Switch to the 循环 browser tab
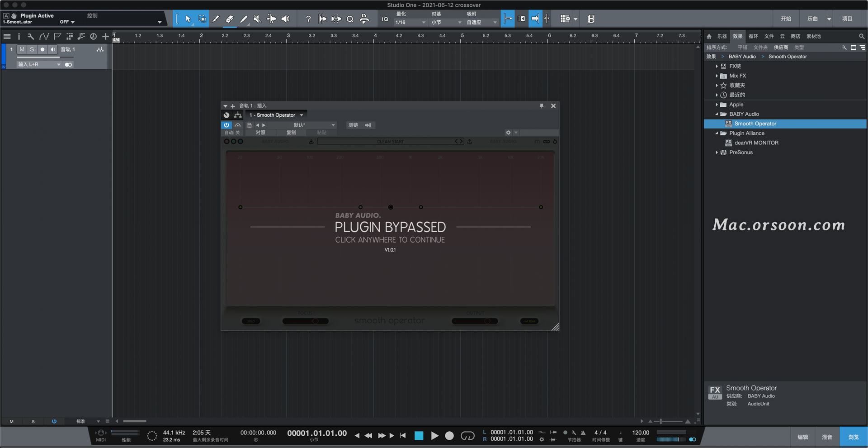 point(753,36)
